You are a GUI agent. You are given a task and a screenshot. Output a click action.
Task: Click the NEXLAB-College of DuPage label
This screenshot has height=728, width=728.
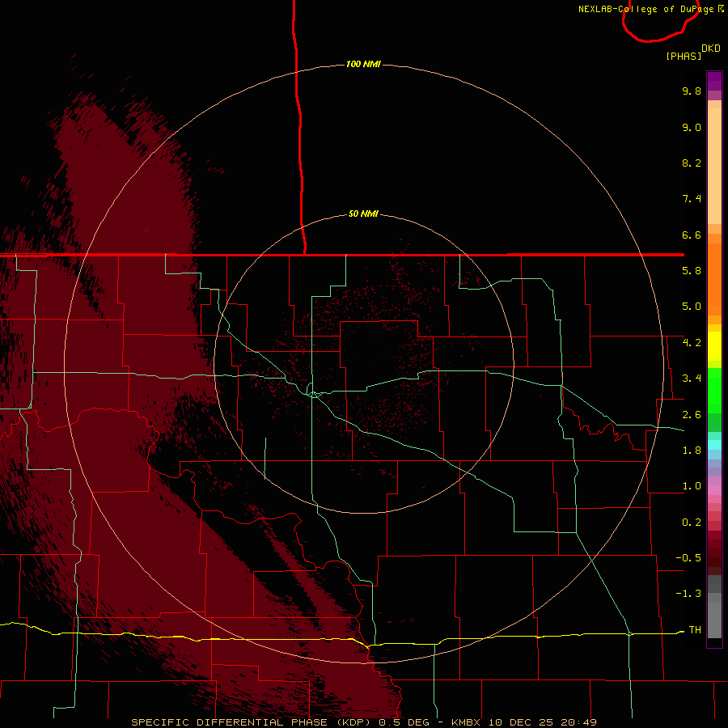[x=647, y=9]
